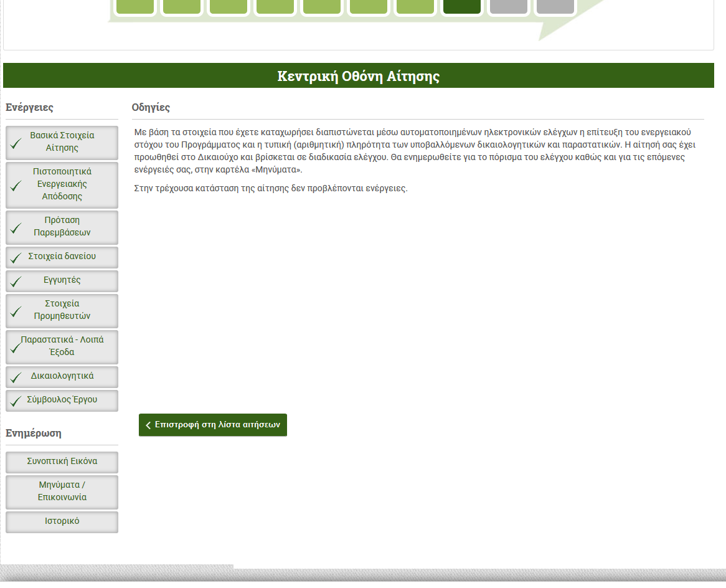Click the first grey progress step box

509,6
